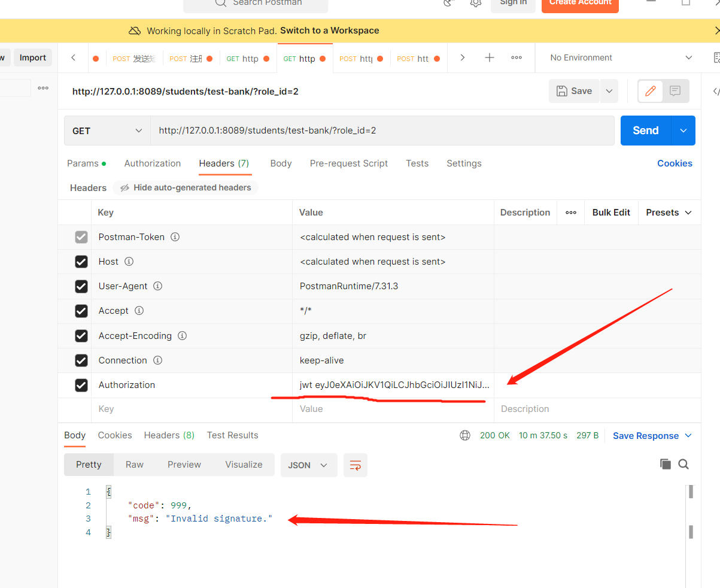Switch to the Params tab

click(x=86, y=163)
